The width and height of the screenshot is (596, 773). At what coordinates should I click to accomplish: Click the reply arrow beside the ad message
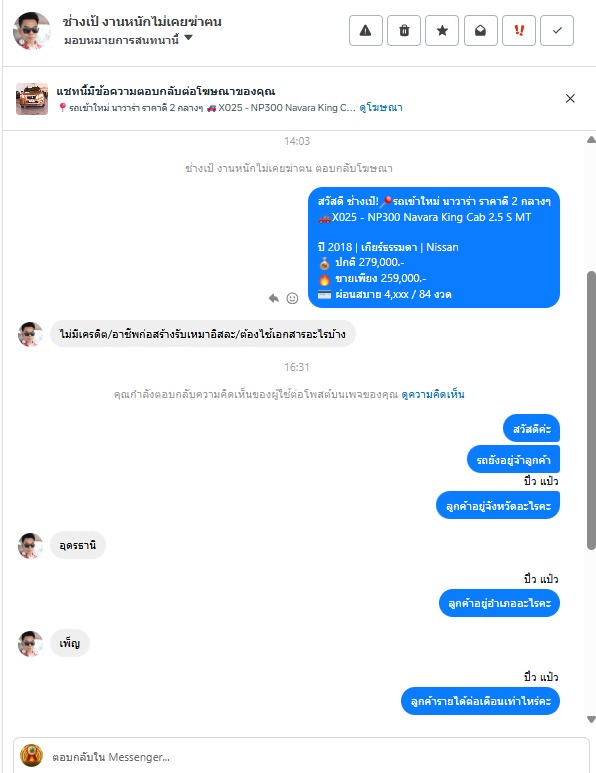(274, 298)
